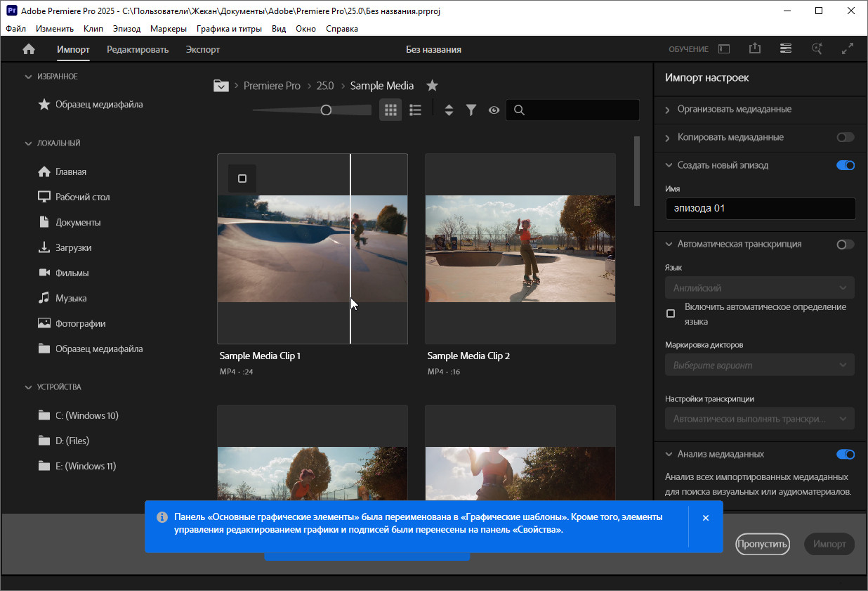Screen dimensions: 868x591
Task: Check automatic language detection checkbox
Action: [671, 313]
